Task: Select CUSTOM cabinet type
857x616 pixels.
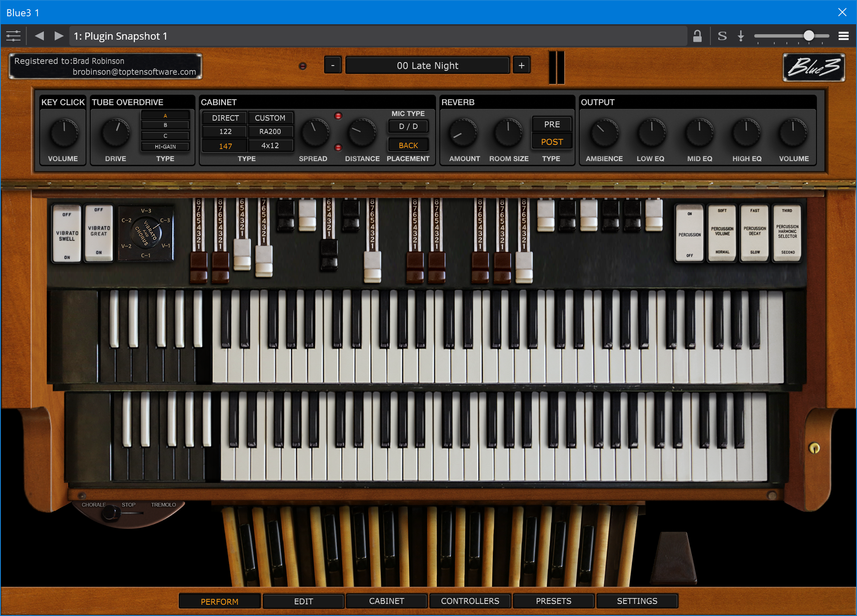Action: [270, 118]
